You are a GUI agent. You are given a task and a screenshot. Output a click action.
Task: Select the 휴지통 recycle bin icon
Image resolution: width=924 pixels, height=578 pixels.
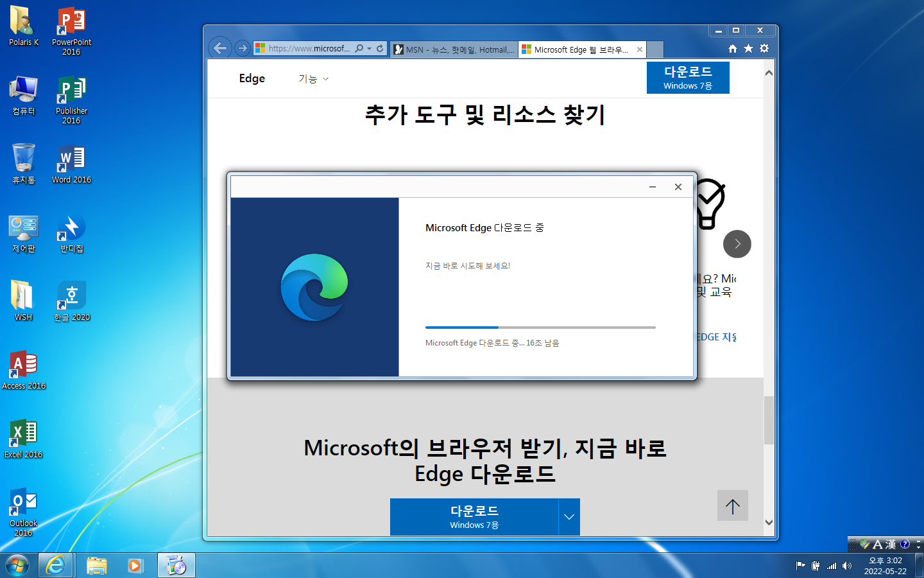(23, 164)
